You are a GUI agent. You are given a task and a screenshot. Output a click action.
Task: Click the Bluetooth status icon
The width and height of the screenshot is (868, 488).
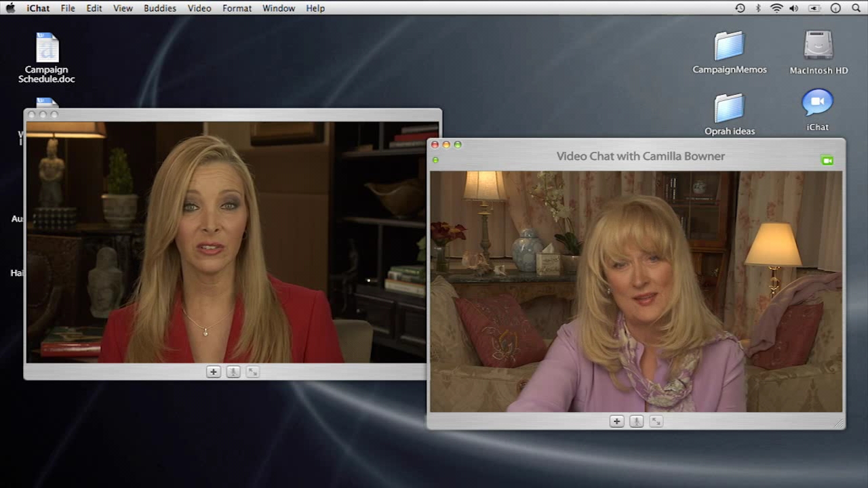[758, 8]
